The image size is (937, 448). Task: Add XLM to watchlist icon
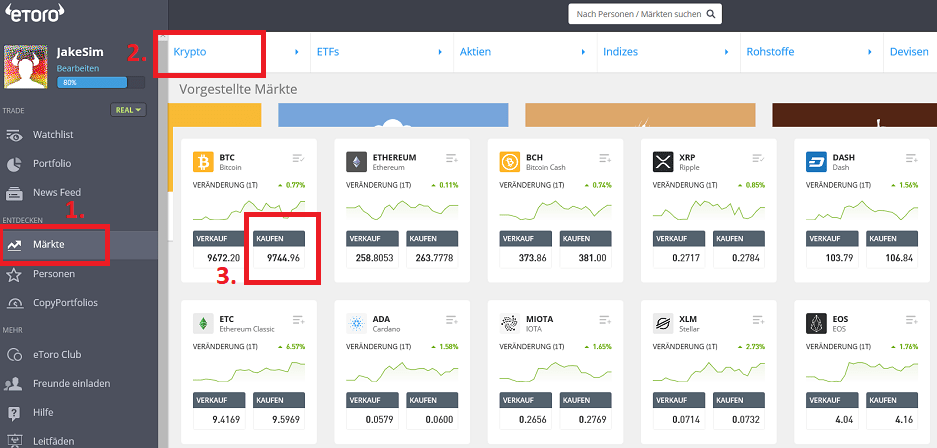coord(758,320)
